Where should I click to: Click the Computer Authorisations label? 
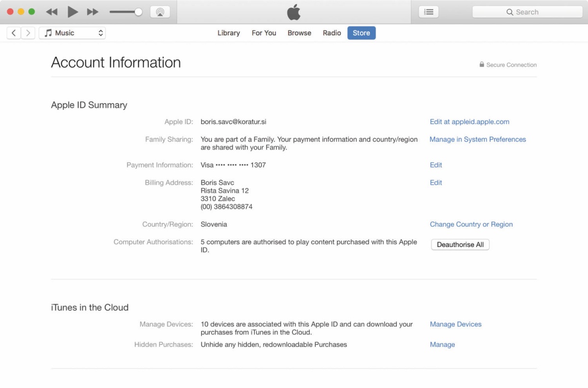point(153,242)
